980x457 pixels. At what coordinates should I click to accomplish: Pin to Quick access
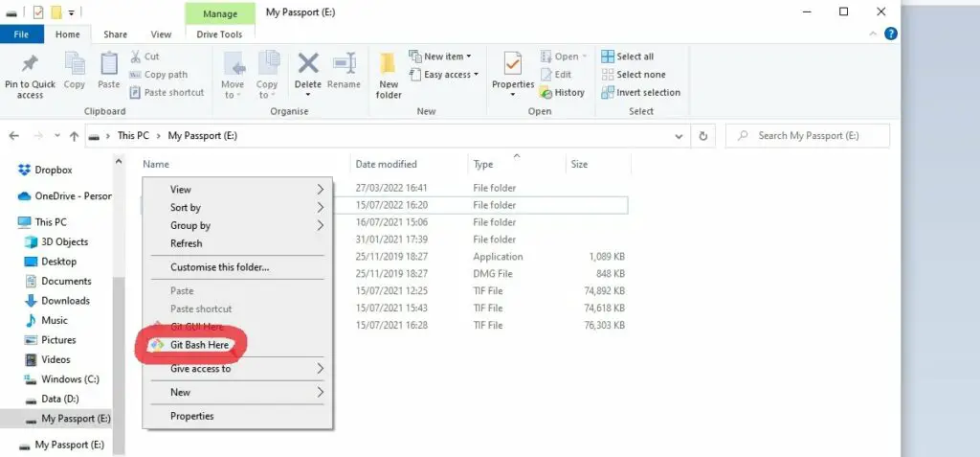pos(30,76)
